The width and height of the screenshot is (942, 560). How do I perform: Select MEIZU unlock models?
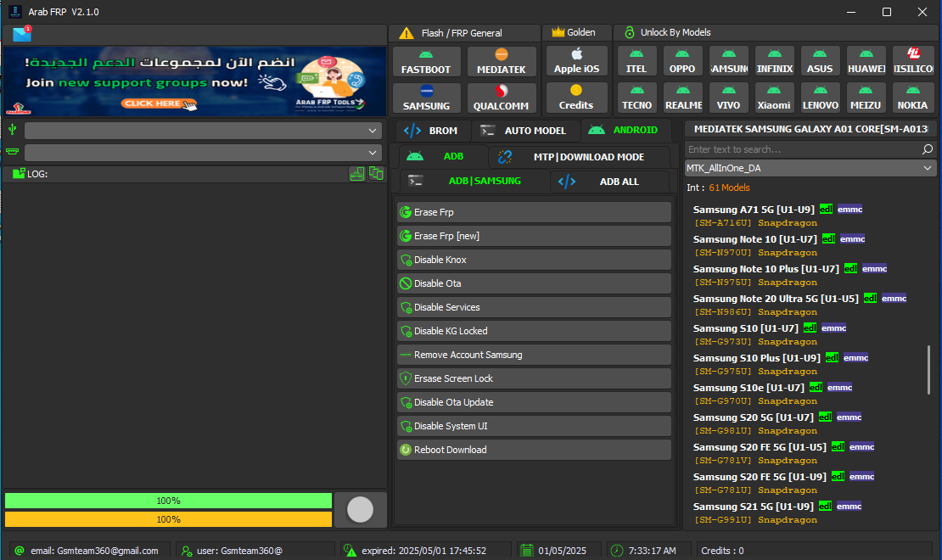pyautogui.click(x=866, y=98)
